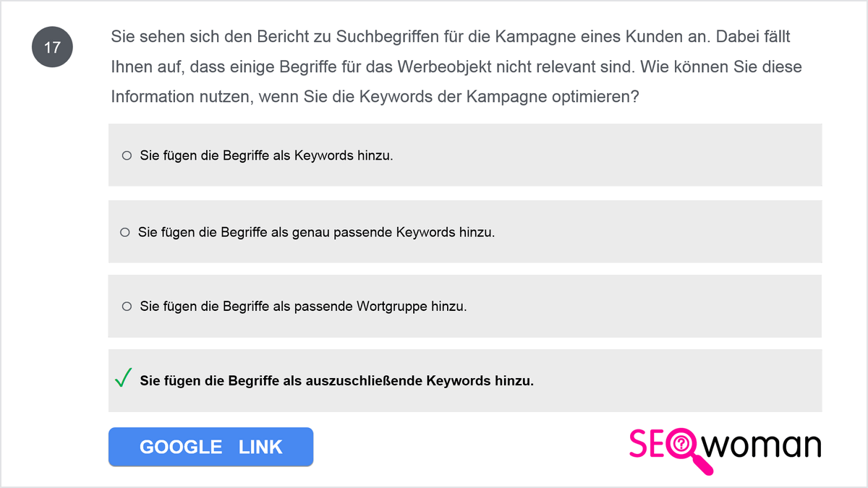This screenshot has height=488, width=868.
Task: Click the question line starting 'Information nutzen'
Action: coord(375,97)
